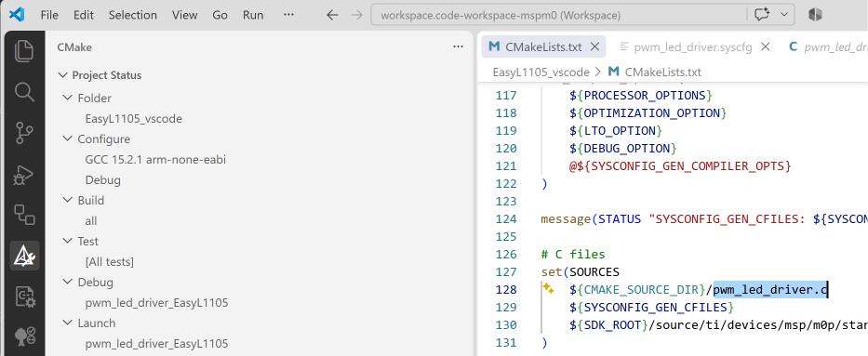Select pwm_led_driver_EasyL1105 under Debug

[x=156, y=302]
